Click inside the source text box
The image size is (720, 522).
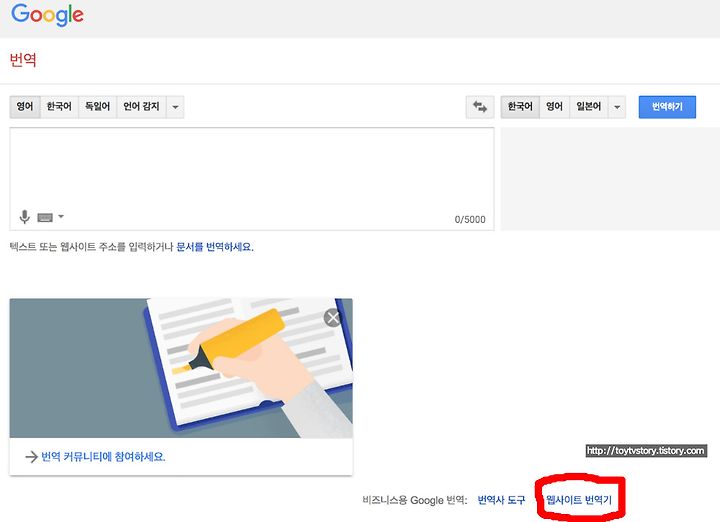(252, 179)
